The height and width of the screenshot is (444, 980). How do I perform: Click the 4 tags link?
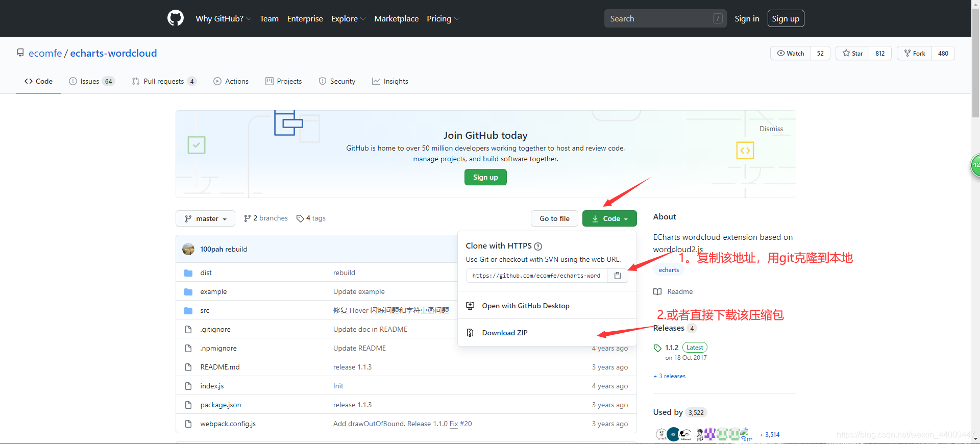pyautogui.click(x=311, y=218)
